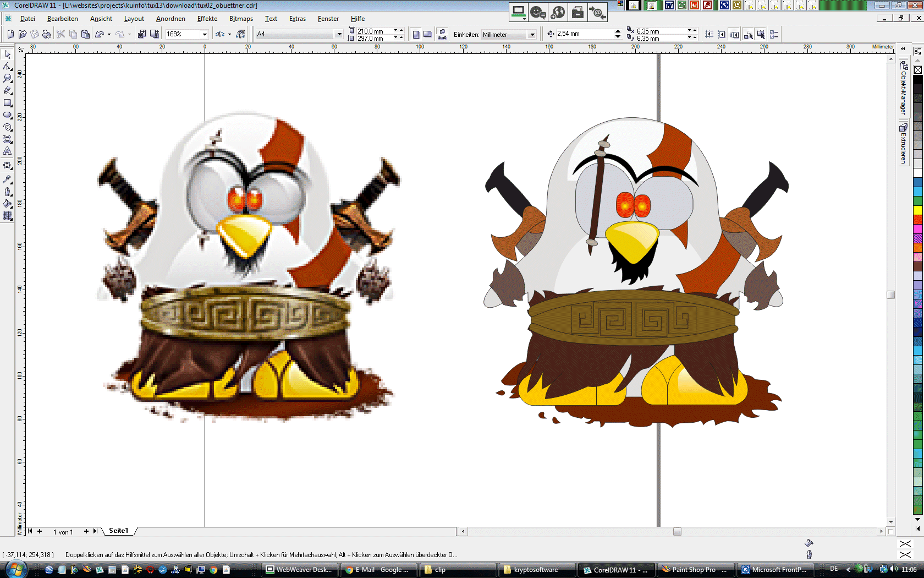Toggle portrait page orientation
Viewport: 924px width, 578px height.
coord(416,34)
